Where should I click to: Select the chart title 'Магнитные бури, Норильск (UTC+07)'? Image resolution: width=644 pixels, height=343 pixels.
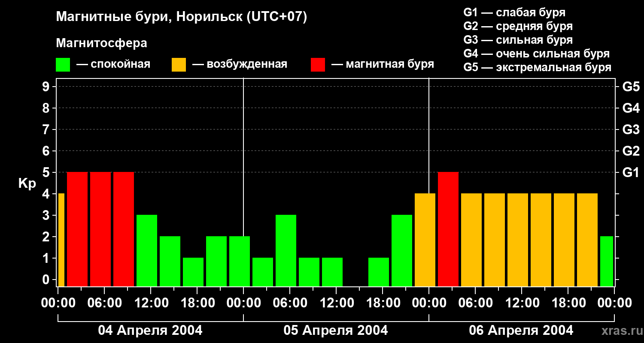tap(182, 17)
